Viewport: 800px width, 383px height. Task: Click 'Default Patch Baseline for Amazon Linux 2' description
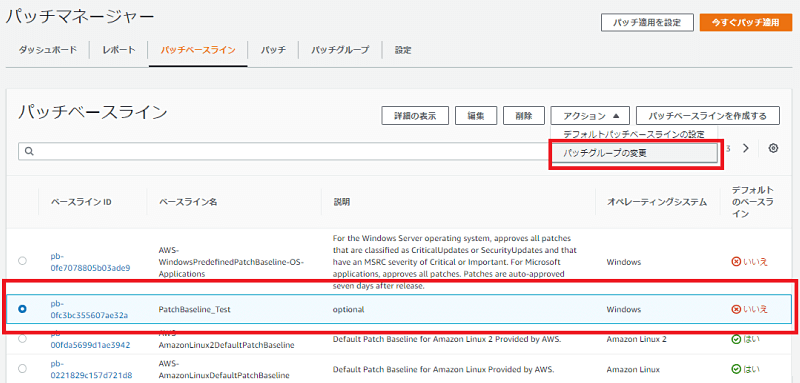click(446, 339)
